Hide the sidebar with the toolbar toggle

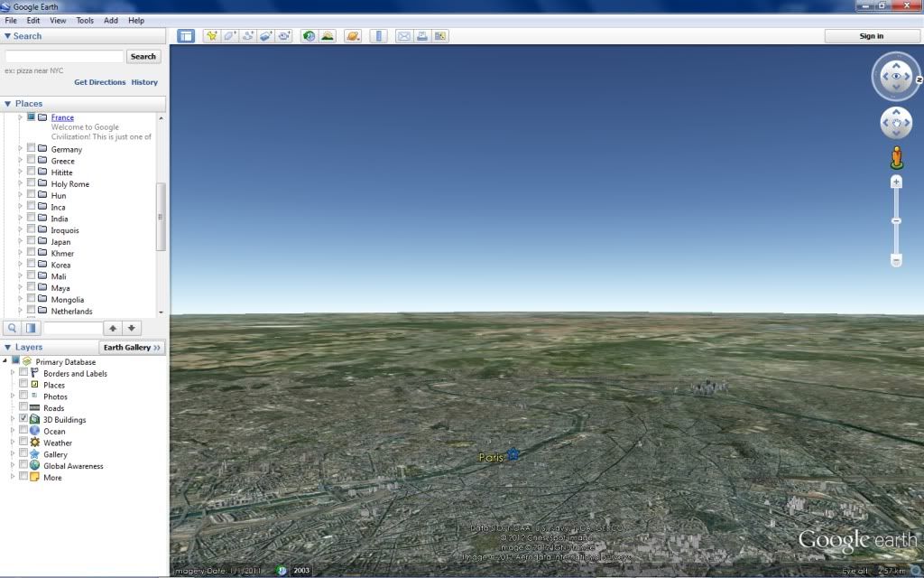(186, 36)
